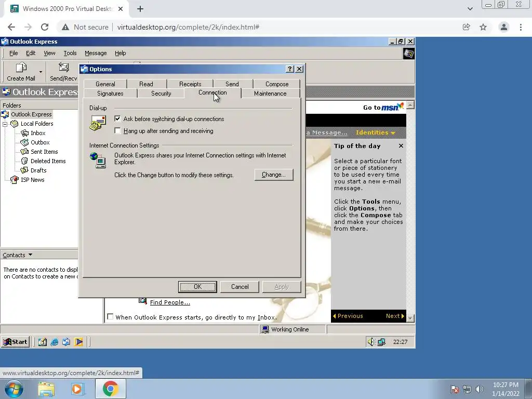
Task: Switch to the Read tab
Action: [146, 84]
